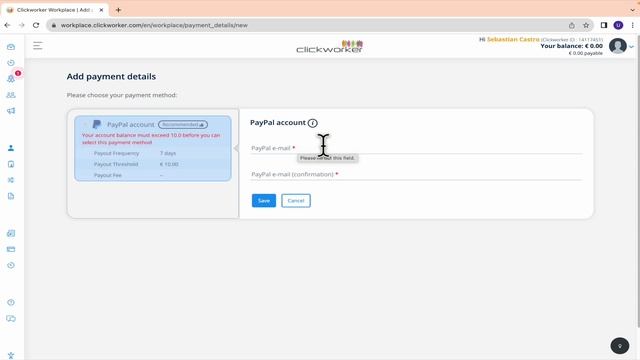Click the browser back arrow
Viewport: 640px width, 360px height.
[x=7, y=25]
